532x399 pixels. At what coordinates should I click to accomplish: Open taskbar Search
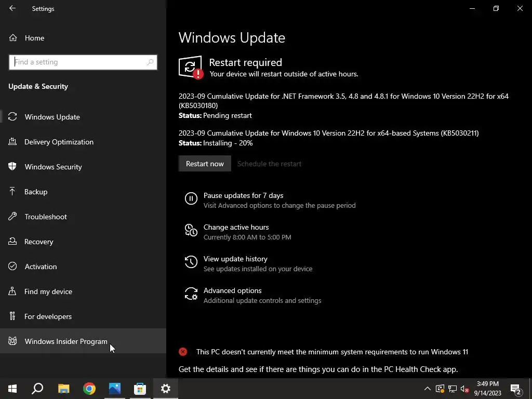point(37,389)
